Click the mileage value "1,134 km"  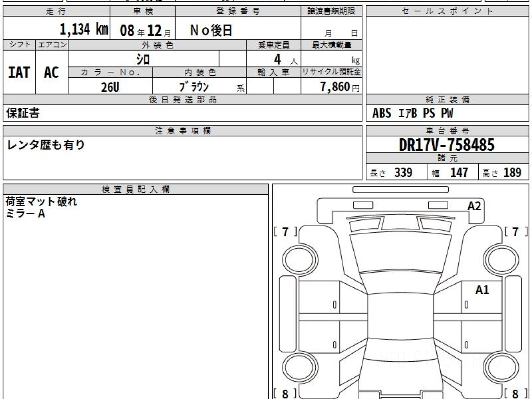pyautogui.click(x=84, y=29)
